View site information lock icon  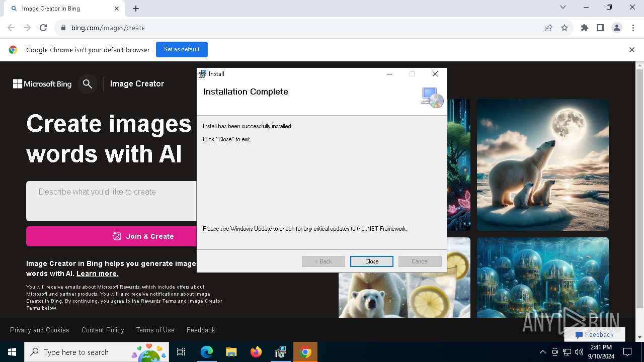[x=63, y=28]
